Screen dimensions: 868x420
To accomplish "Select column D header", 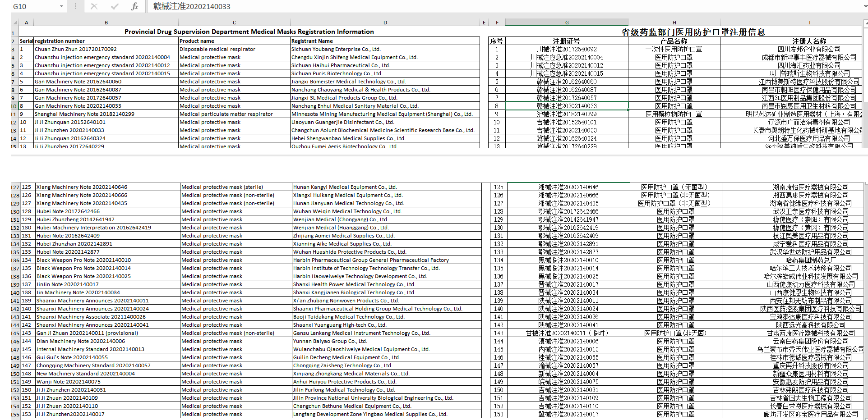I will 385,23.
